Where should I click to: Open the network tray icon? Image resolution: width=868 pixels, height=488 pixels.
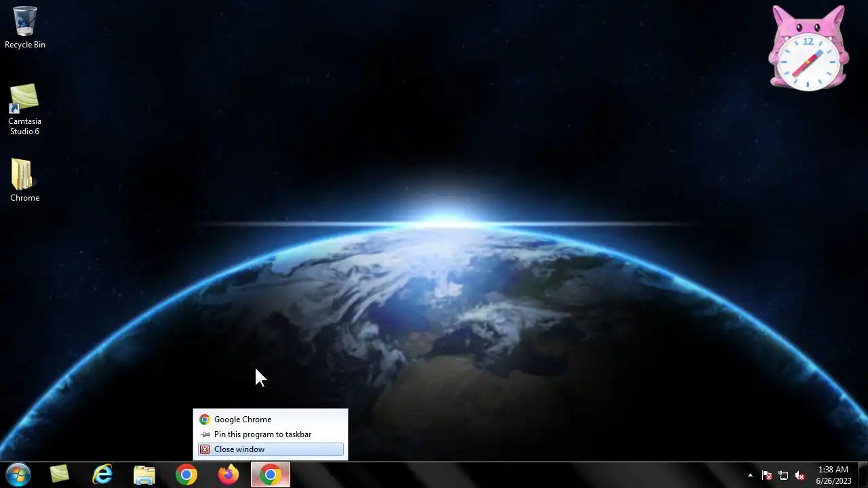click(x=783, y=475)
